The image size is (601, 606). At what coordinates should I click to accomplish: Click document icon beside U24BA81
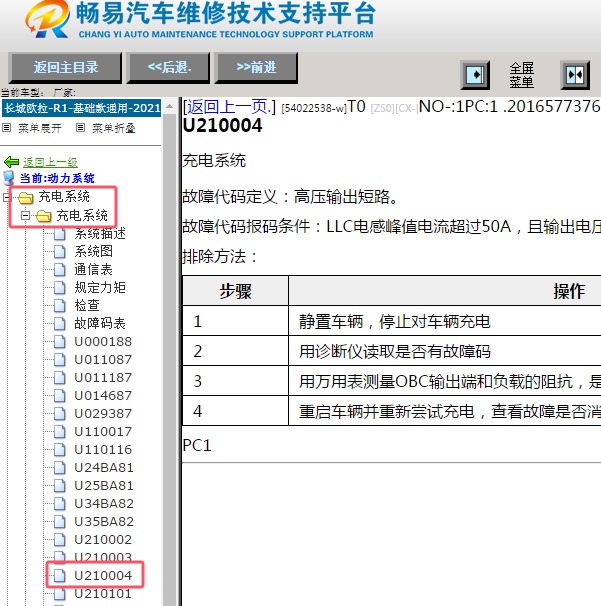tap(60, 468)
